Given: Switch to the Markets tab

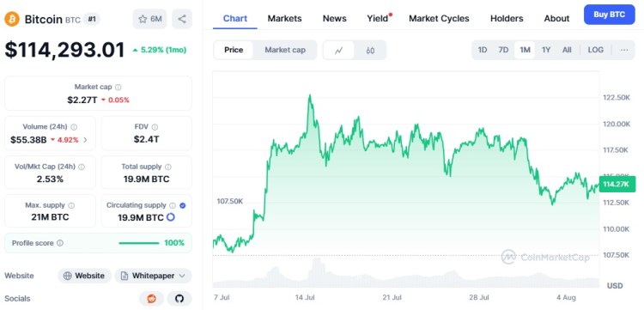Looking at the screenshot, I should click(284, 19).
